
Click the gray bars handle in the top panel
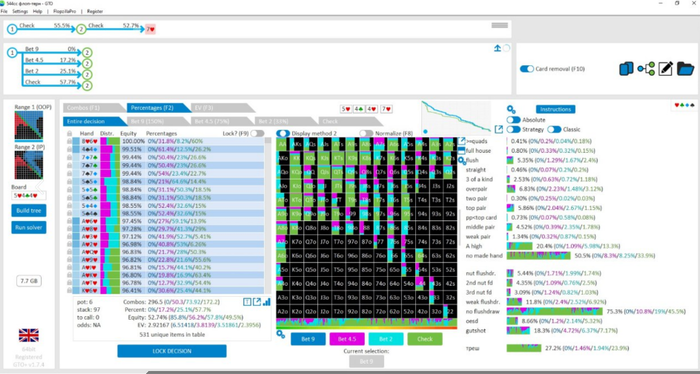click(500, 25)
